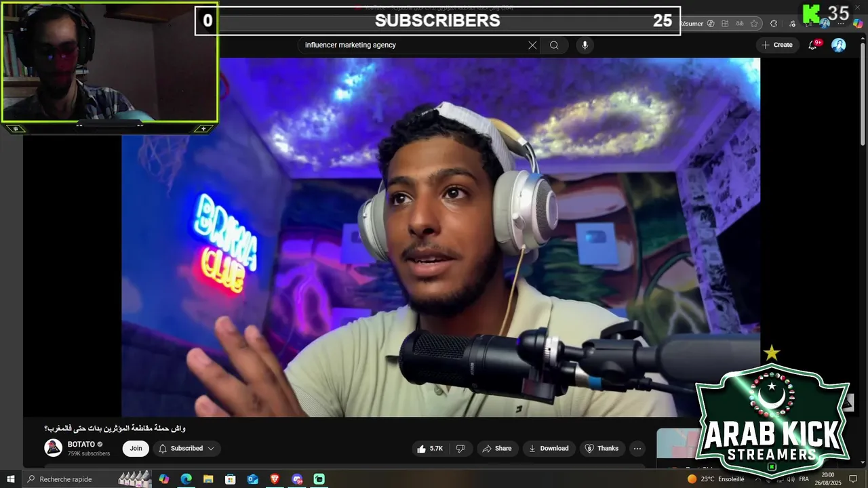Open the BOTATO channel name link
The image size is (868, 488).
click(81, 445)
